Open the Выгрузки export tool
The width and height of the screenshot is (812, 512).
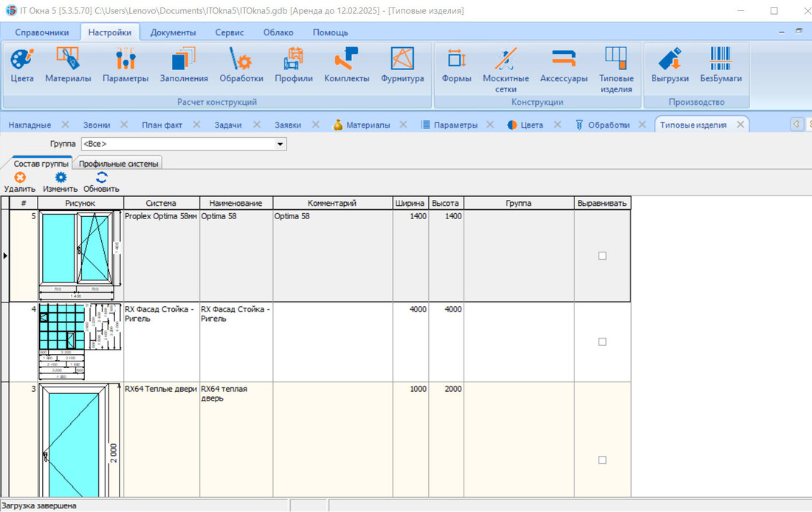point(670,65)
